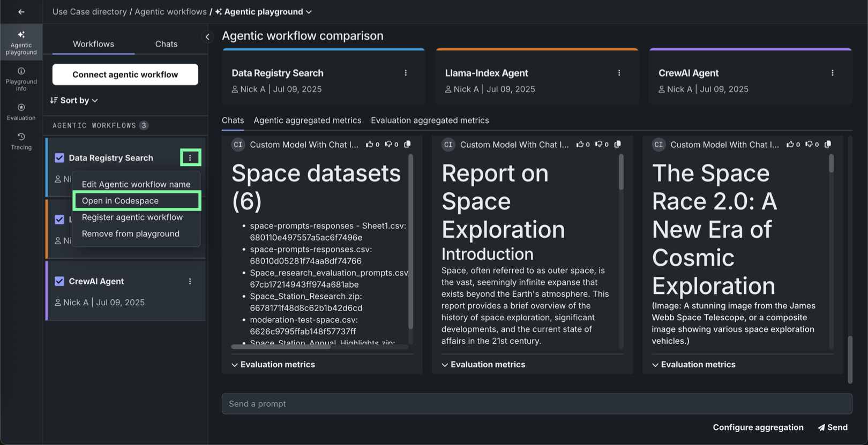Click the Configure aggregation button
Viewport: 868px width, 445px height.
(758, 427)
